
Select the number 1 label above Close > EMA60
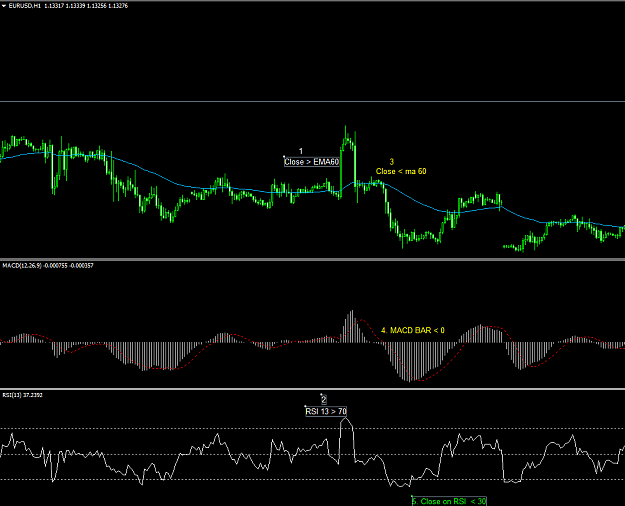click(301, 151)
